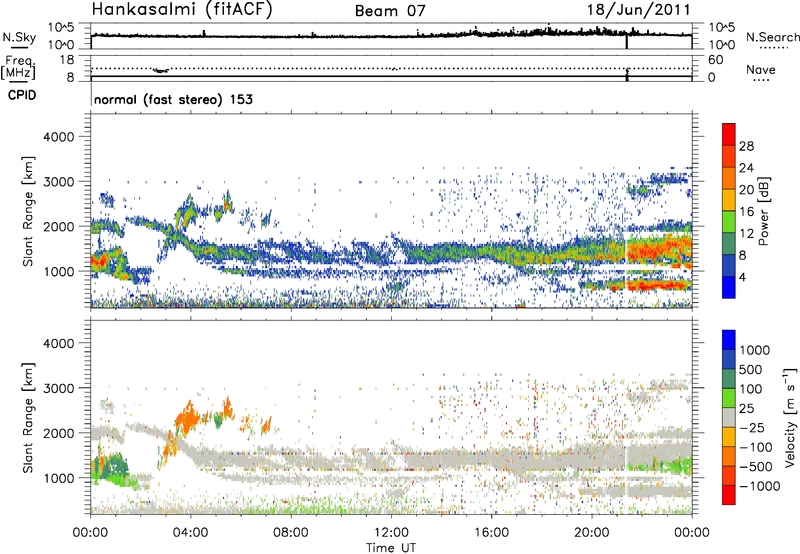Click the −1000 tick on the velocity colorbar
Screen dimensions: 800x554
click(759, 486)
